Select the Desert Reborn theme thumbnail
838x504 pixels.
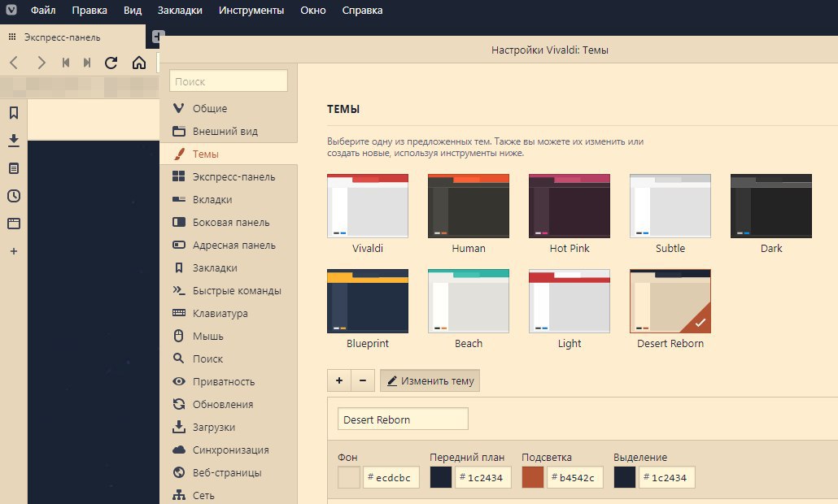pyautogui.click(x=670, y=301)
